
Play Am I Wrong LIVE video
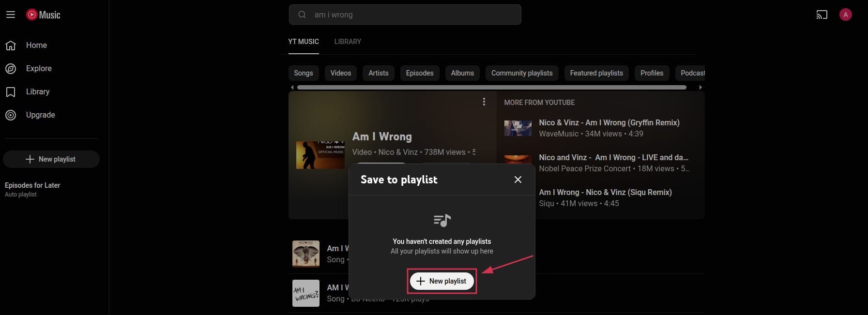coord(613,158)
